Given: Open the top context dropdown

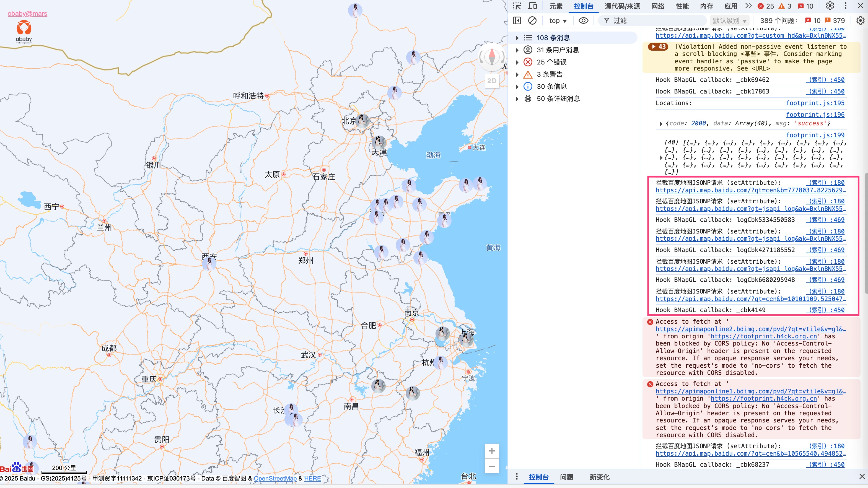Looking at the screenshot, I should coord(558,20).
